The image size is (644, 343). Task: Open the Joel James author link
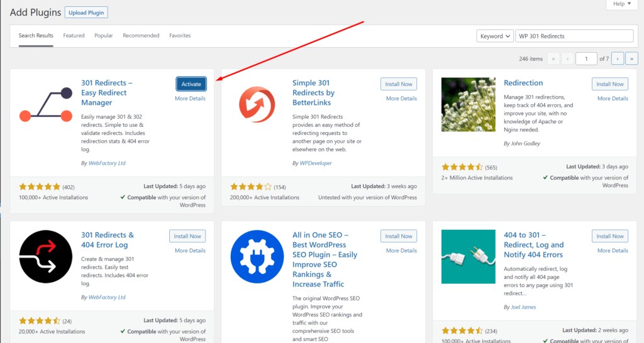[x=523, y=307]
